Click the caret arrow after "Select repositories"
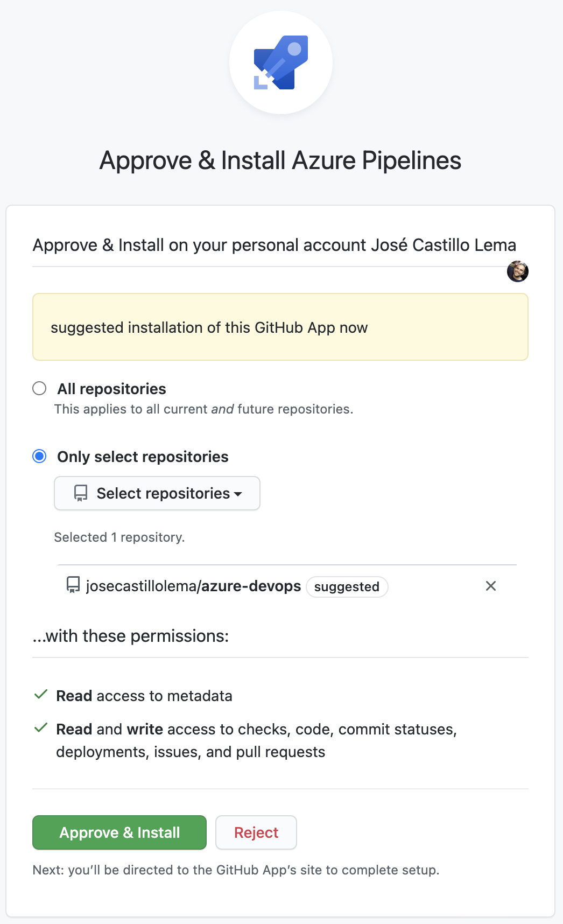The height and width of the screenshot is (924, 563). (x=238, y=494)
